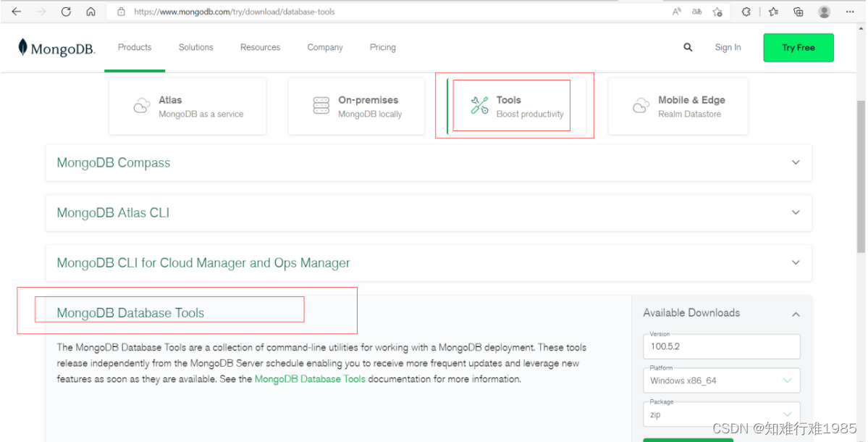Add page to favorites with star icon

point(717,12)
